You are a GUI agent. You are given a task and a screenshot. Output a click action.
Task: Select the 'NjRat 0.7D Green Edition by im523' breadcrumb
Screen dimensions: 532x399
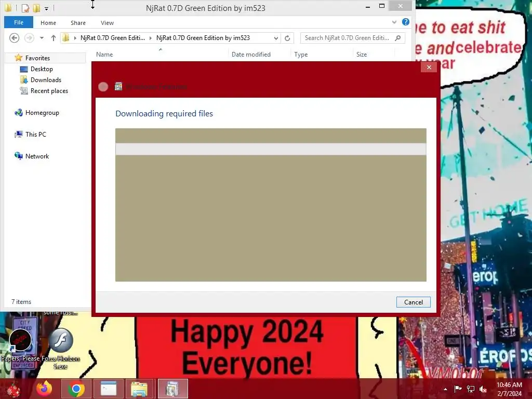203,37
